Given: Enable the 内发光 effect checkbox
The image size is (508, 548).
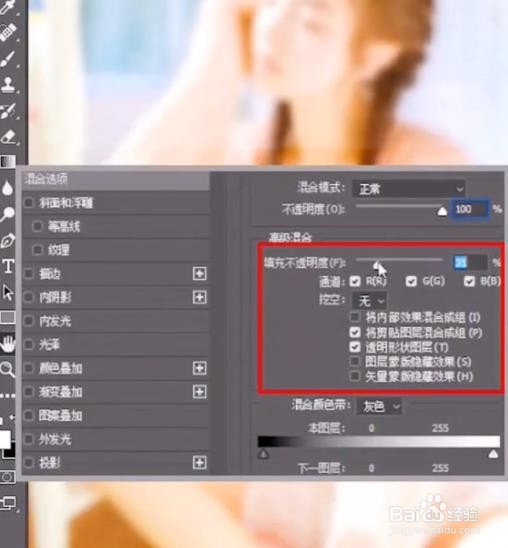Looking at the screenshot, I should (x=29, y=321).
